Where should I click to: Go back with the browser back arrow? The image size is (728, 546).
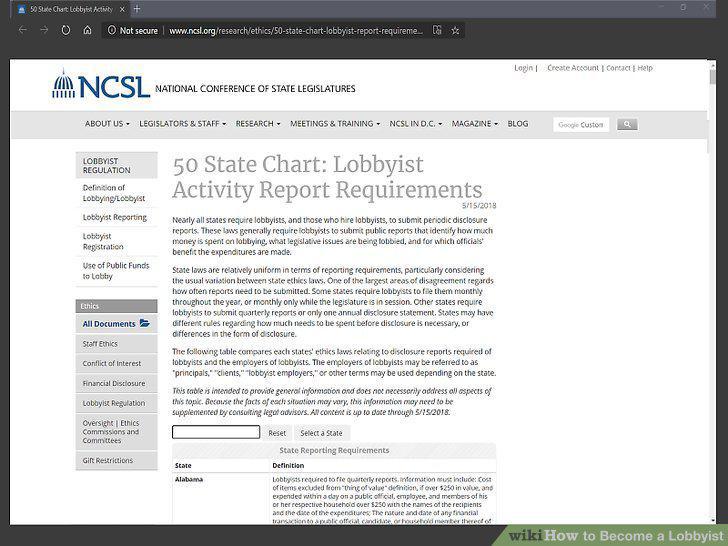22,30
